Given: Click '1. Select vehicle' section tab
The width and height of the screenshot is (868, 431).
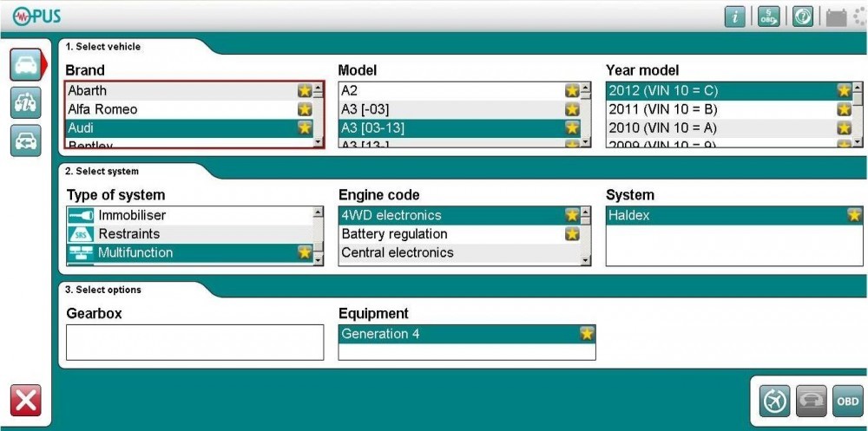Looking at the screenshot, I should [103, 47].
